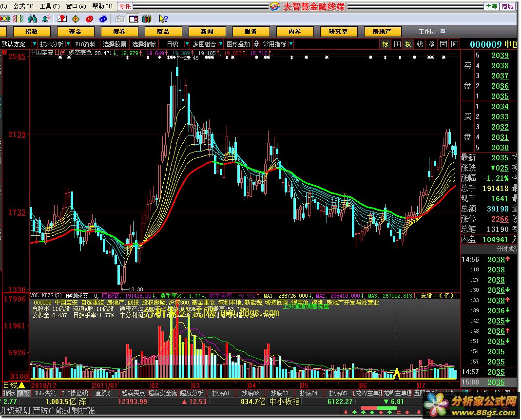Toggle the 权 ex-rights button
Screen dimensions: 521x420
(x=408, y=44)
